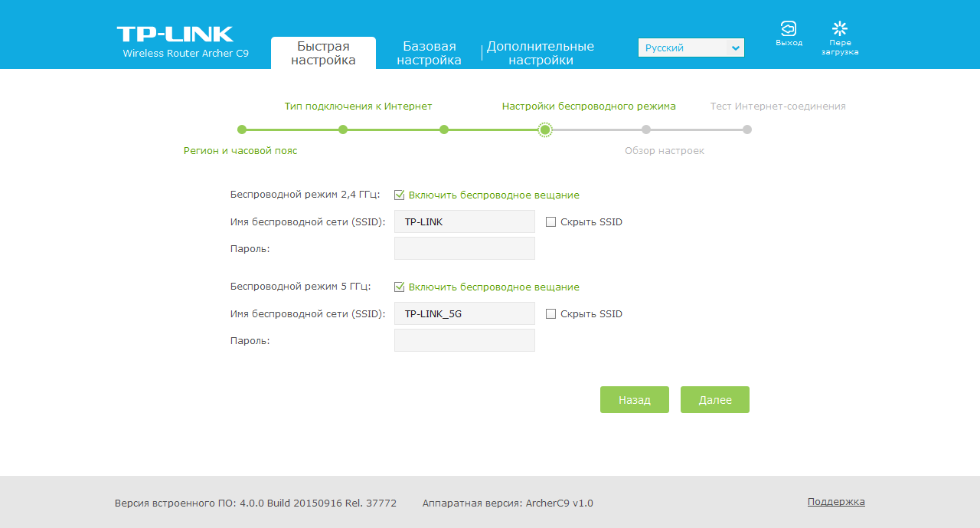Click the 5 GHz password input field
The width and height of the screenshot is (980, 528).
pos(464,340)
